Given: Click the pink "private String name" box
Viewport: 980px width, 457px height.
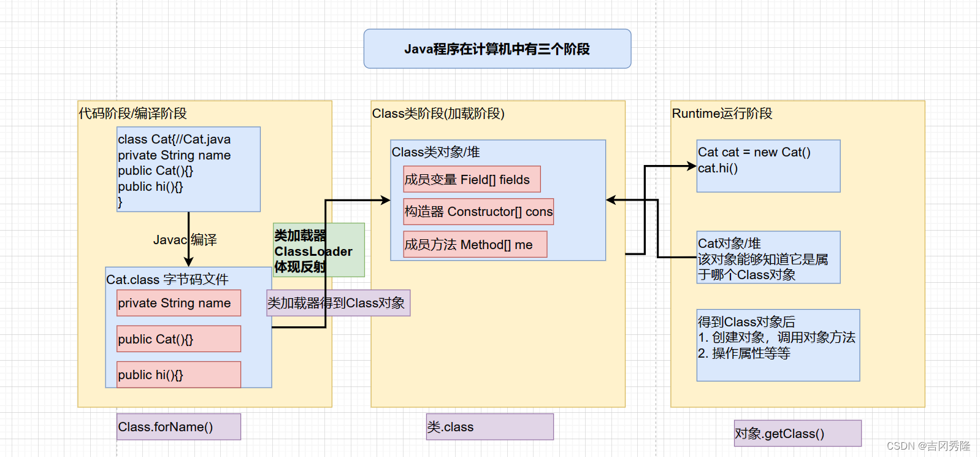Looking at the screenshot, I should [x=178, y=303].
